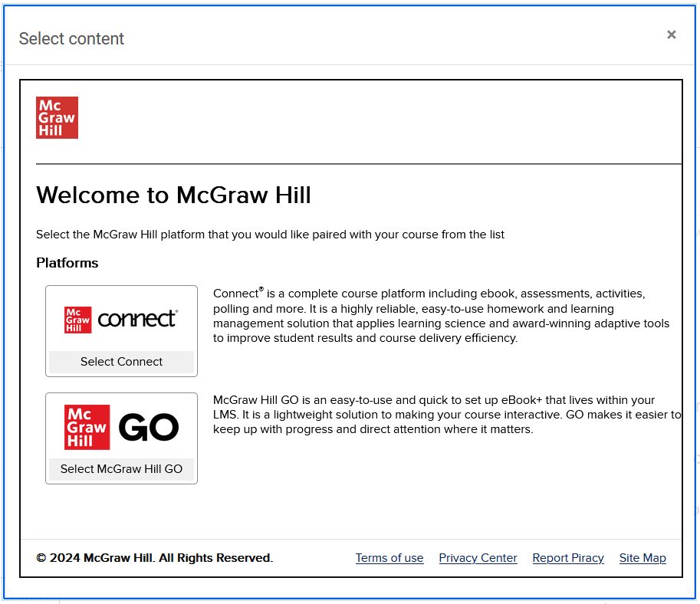Open the Privacy Center link

[478, 557]
